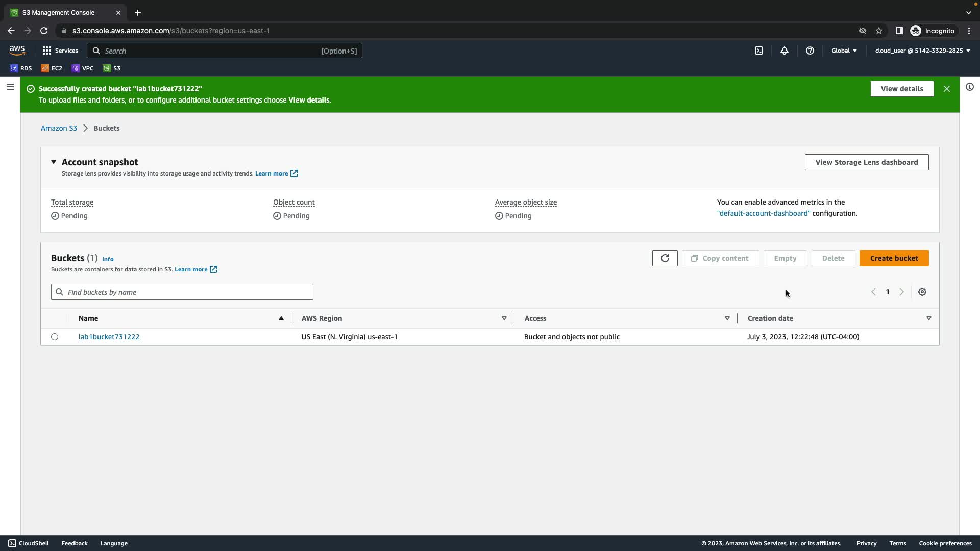Screen dimensions: 980x551
Task: Open the side navigation hamburger menu
Action: point(10,87)
